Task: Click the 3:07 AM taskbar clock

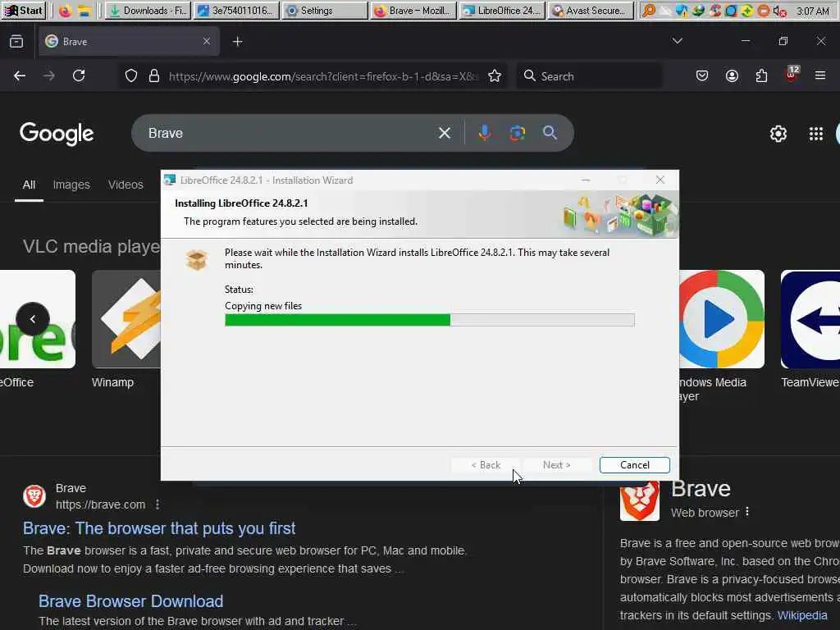Action: 813,11
